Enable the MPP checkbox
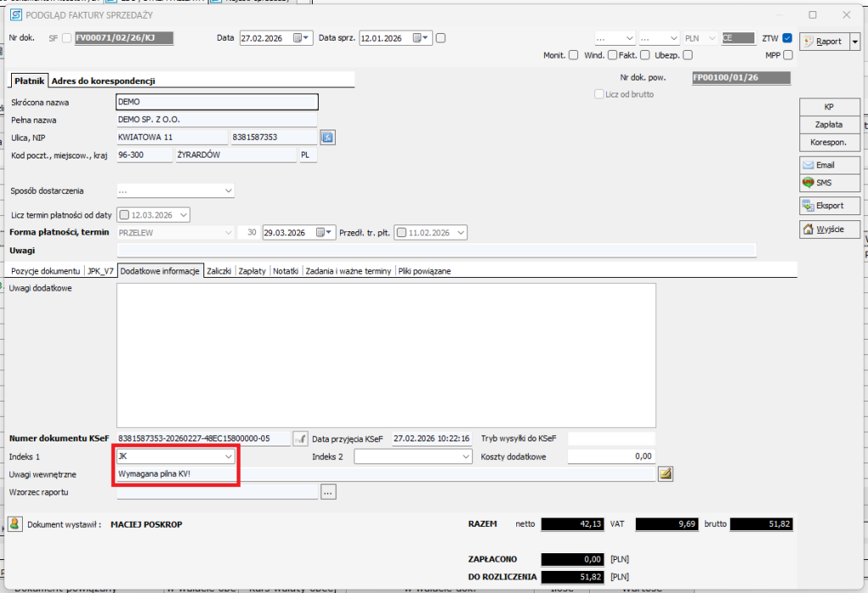This screenshot has width=868, height=593. (787, 55)
